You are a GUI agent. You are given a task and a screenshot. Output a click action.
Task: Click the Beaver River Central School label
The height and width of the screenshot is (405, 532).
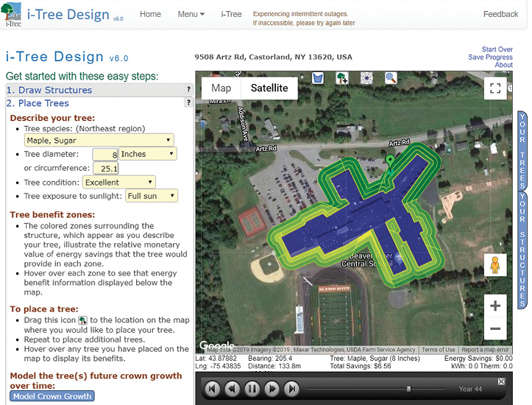[x=367, y=260]
